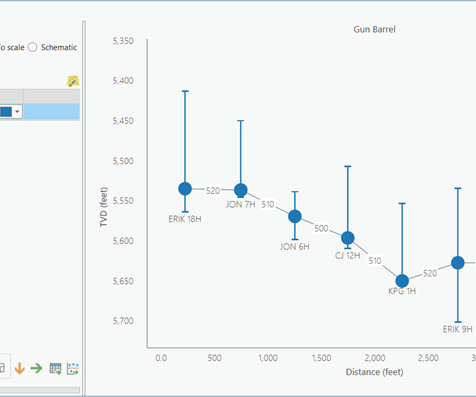Click the JON 6H well point

click(295, 216)
